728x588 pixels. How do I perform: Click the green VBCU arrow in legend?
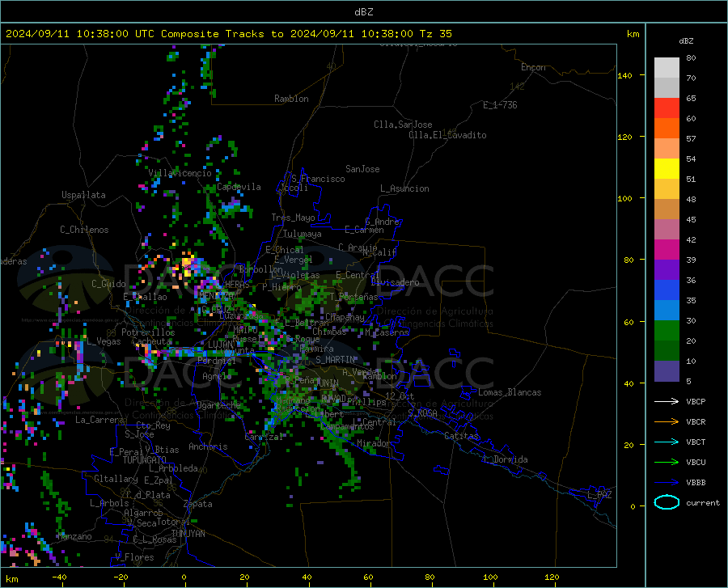(x=667, y=463)
